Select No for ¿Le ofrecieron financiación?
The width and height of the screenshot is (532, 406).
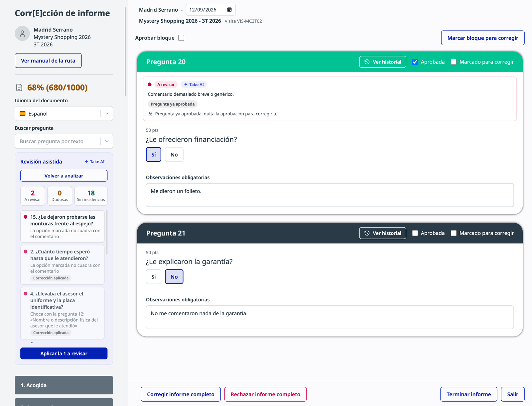click(174, 154)
